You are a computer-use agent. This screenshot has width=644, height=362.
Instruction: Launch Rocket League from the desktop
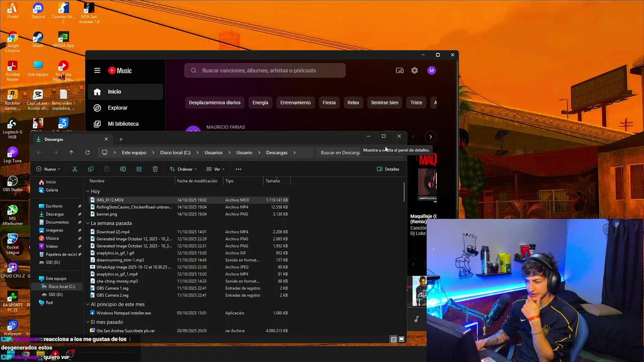pyautogui.click(x=13, y=243)
